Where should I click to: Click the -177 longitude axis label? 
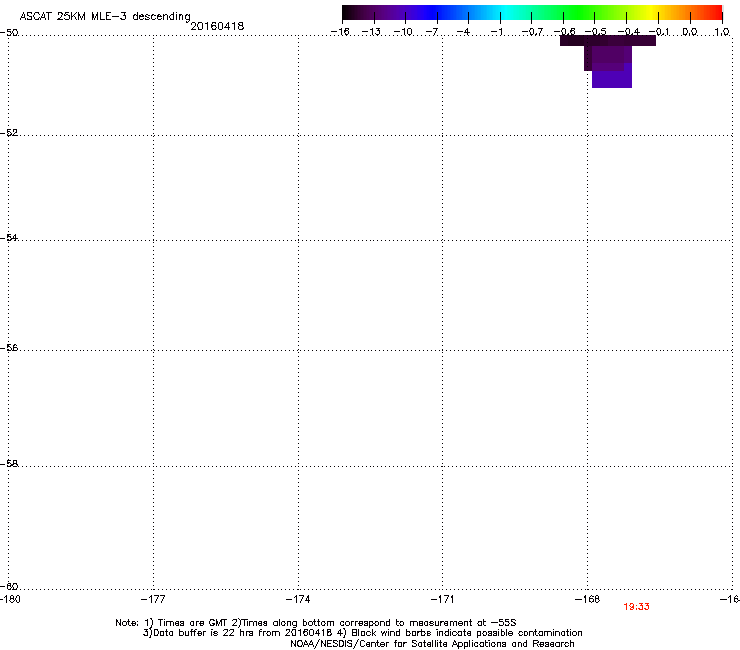point(153,599)
